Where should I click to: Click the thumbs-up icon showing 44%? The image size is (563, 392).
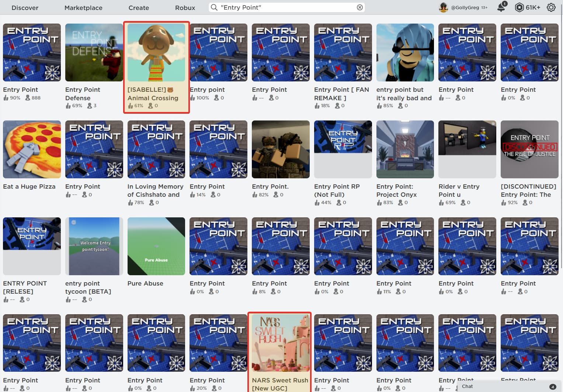pyautogui.click(x=317, y=203)
